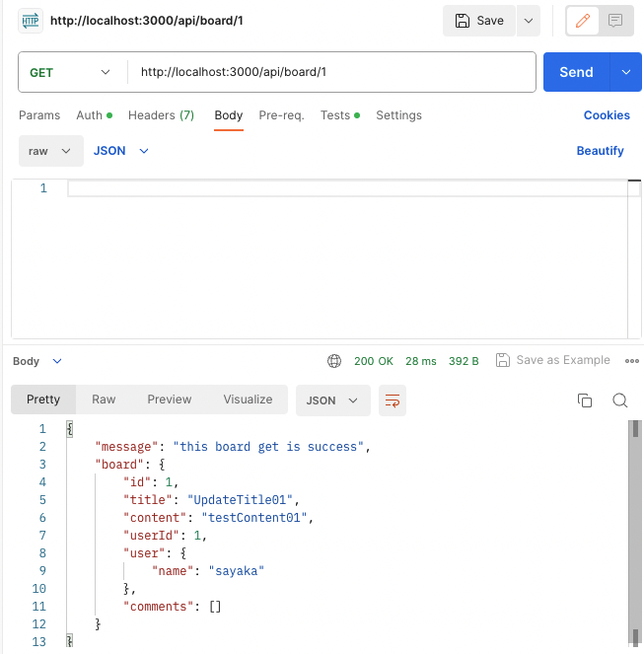The height and width of the screenshot is (654, 644).
Task: Switch to the Headers (7) tab
Action: pos(162,115)
